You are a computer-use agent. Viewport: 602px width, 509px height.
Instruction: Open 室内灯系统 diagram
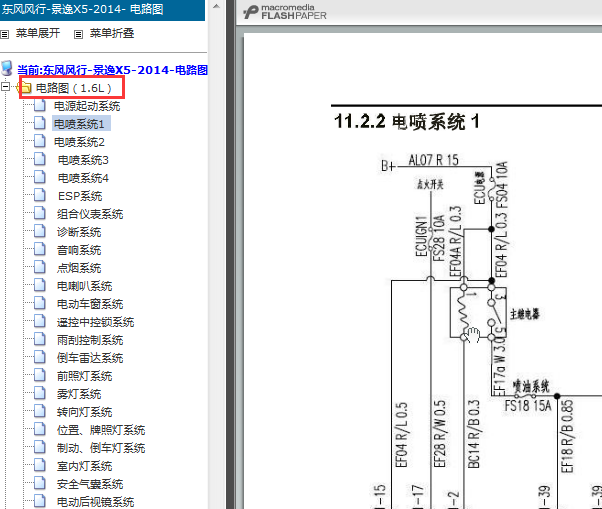pos(84,466)
